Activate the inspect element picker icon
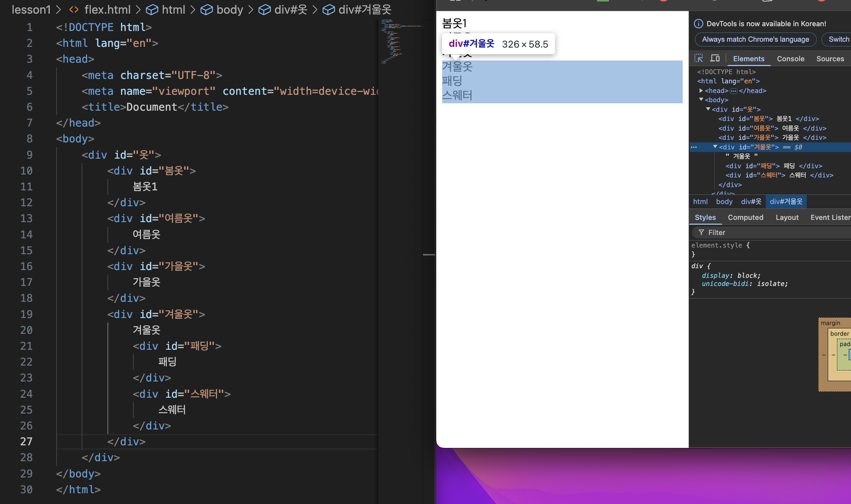 (x=699, y=58)
